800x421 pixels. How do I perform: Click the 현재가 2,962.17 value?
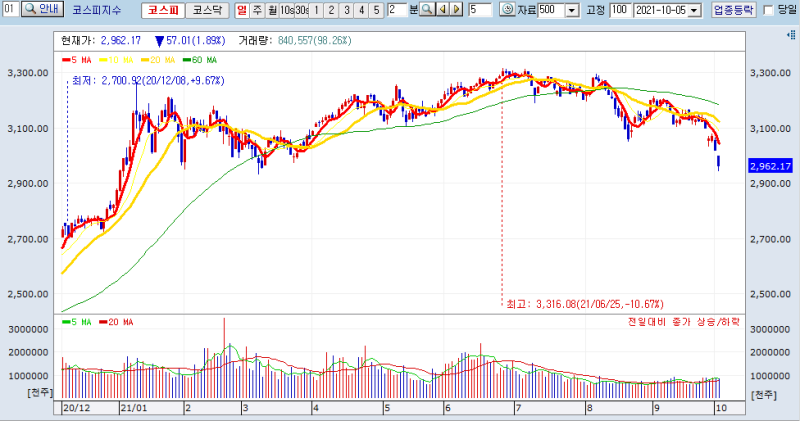click(x=120, y=41)
